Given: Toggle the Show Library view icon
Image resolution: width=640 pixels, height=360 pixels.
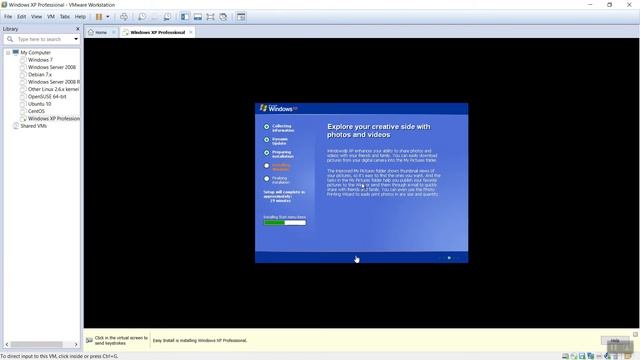Looking at the screenshot, I should click(184, 17).
